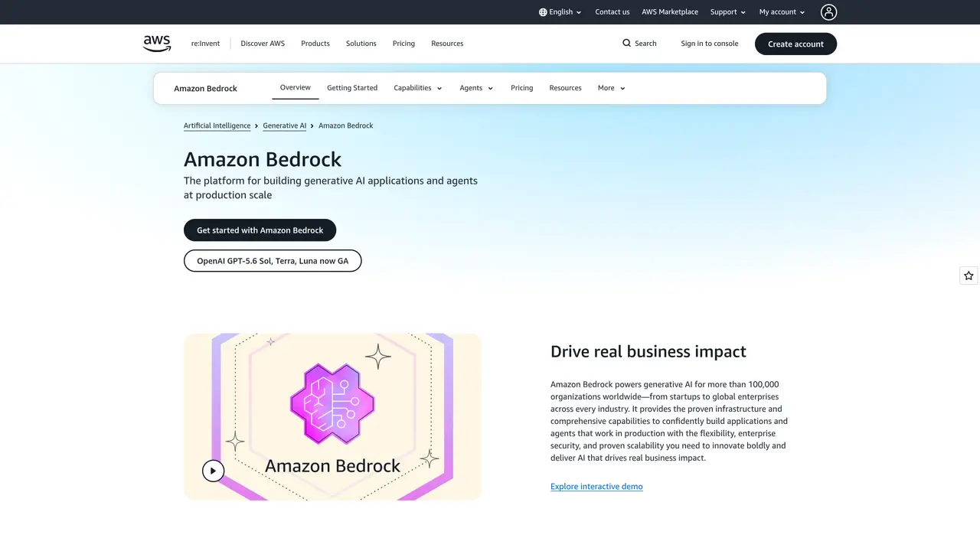This screenshot has height=551, width=980.
Task: Go to the Getting Started tab
Action: (x=352, y=88)
